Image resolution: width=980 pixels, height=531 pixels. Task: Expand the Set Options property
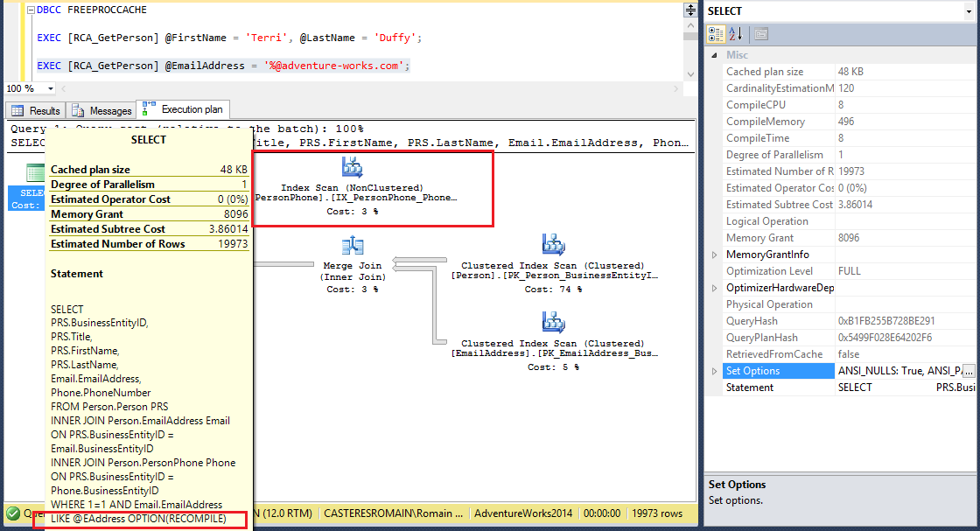pyautogui.click(x=714, y=371)
